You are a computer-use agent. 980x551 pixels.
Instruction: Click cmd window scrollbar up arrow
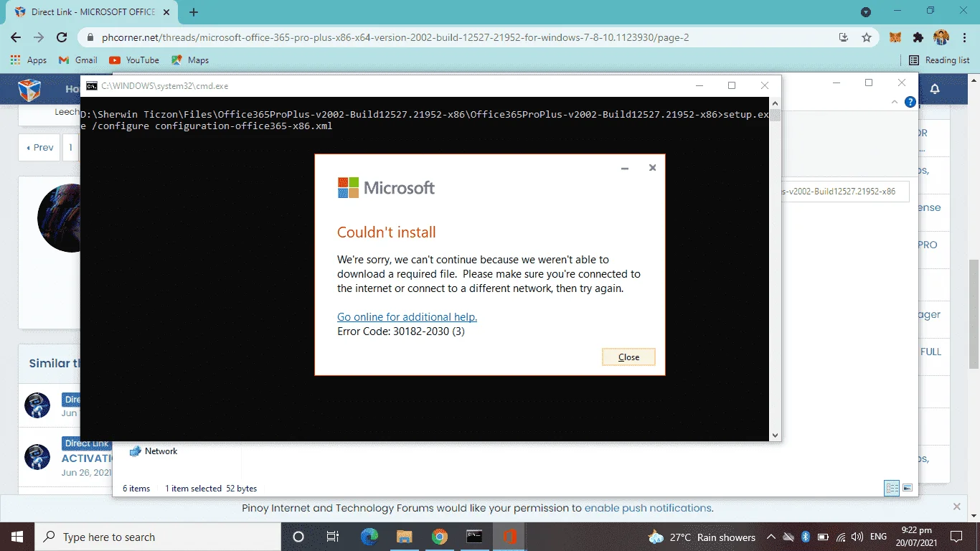[x=775, y=103]
